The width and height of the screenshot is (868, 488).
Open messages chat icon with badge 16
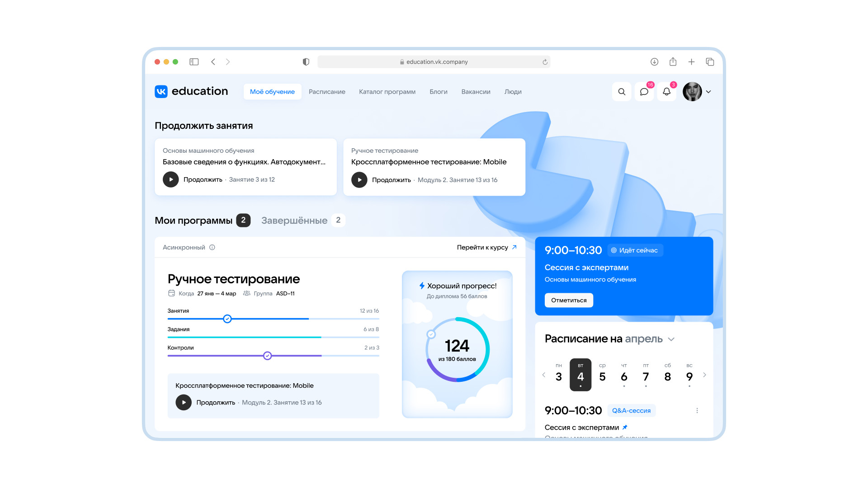tap(644, 92)
